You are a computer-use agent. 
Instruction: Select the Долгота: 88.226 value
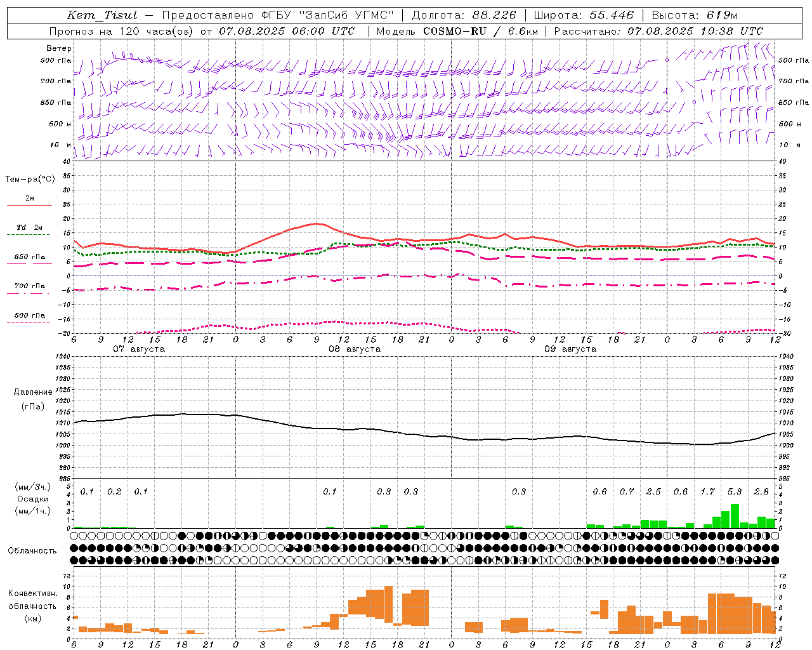[x=464, y=15]
